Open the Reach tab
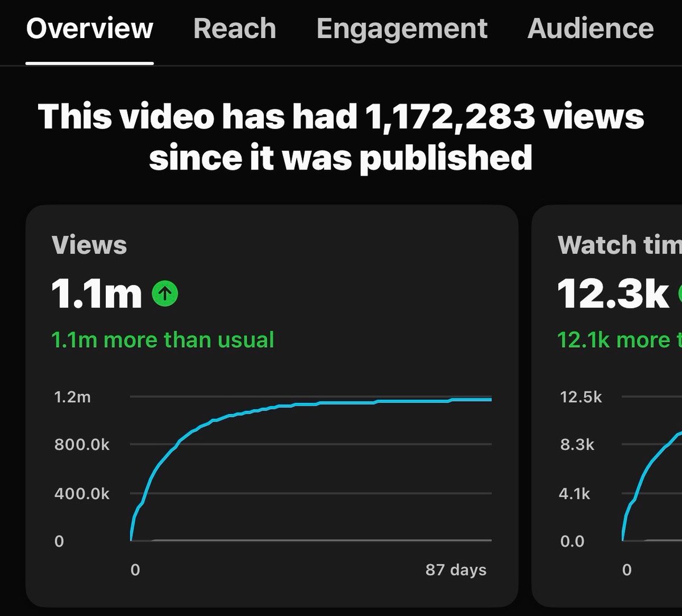682x616 pixels. coord(235,28)
